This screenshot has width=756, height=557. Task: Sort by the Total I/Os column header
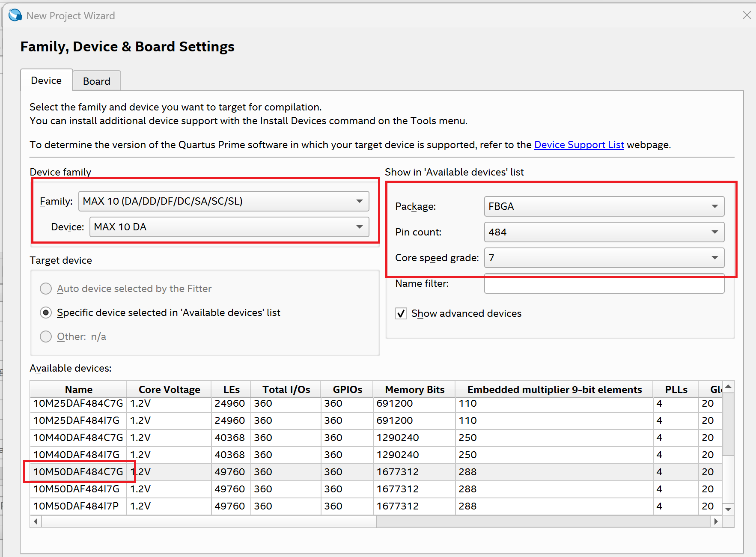click(286, 390)
